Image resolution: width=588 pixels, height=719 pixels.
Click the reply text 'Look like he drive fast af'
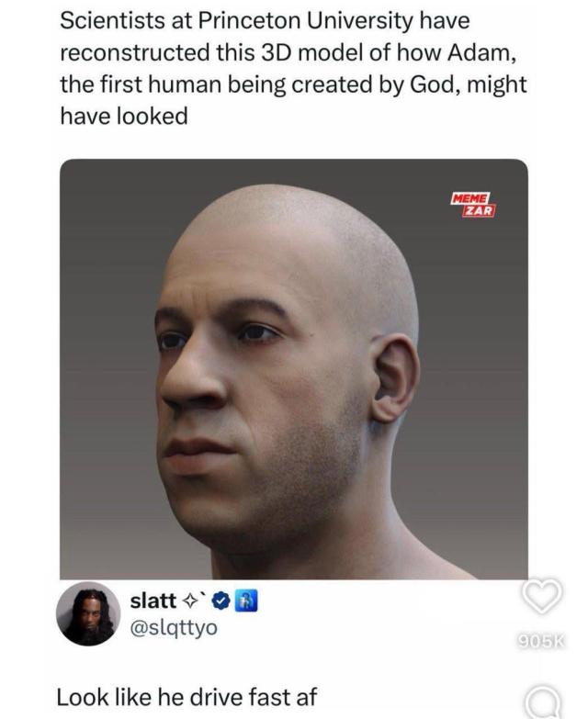point(187,697)
